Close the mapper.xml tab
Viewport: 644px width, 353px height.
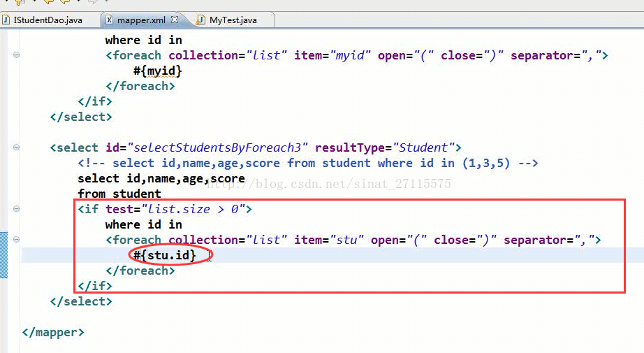click(175, 20)
